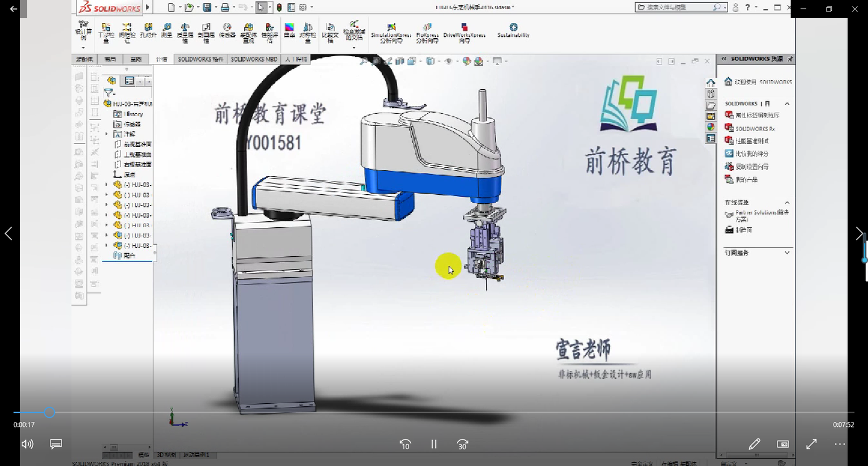Click the Sustainability tool
The width and height of the screenshot is (868, 466).
[514, 31]
